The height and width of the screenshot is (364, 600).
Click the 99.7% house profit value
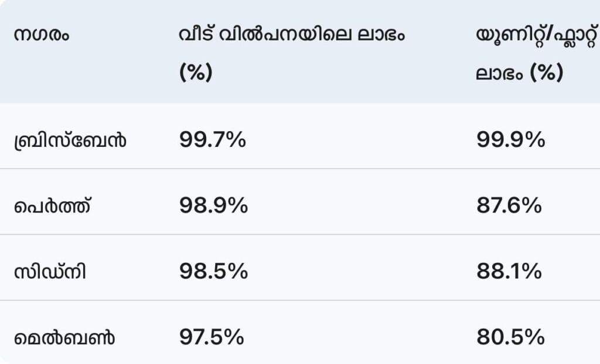213,140
